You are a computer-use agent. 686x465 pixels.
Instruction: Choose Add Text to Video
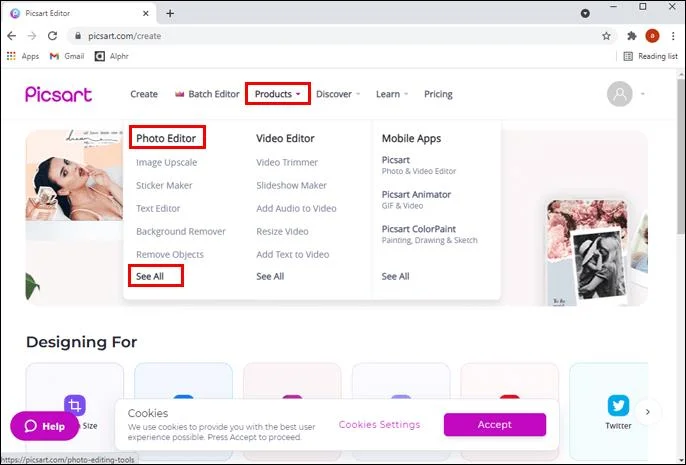click(x=293, y=255)
